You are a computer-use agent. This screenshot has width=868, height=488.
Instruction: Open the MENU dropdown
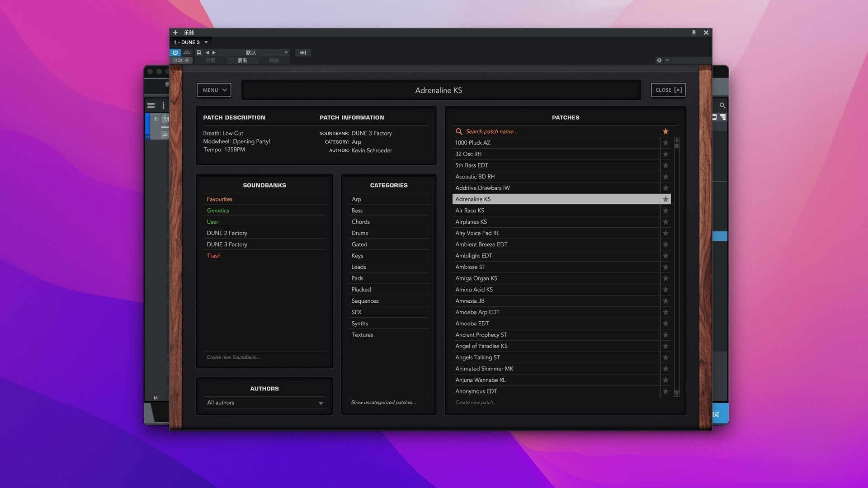click(214, 90)
